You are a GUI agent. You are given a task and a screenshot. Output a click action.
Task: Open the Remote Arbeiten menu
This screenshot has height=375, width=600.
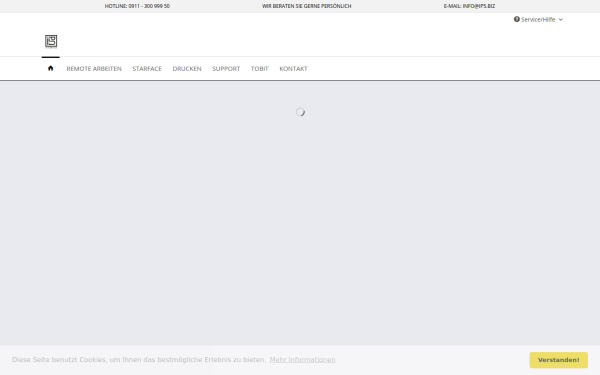pyautogui.click(x=94, y=68)
